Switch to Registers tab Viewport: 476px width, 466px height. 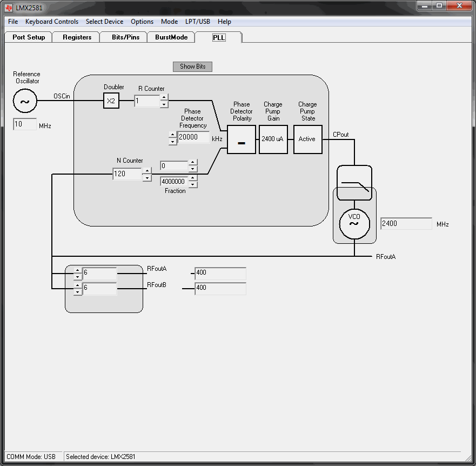(77, 37)
